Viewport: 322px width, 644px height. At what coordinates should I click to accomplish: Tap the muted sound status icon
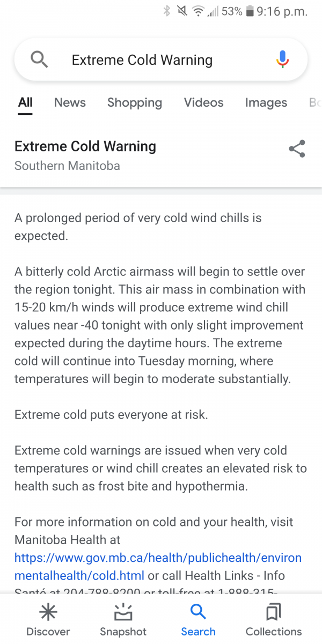coord(182,12)
